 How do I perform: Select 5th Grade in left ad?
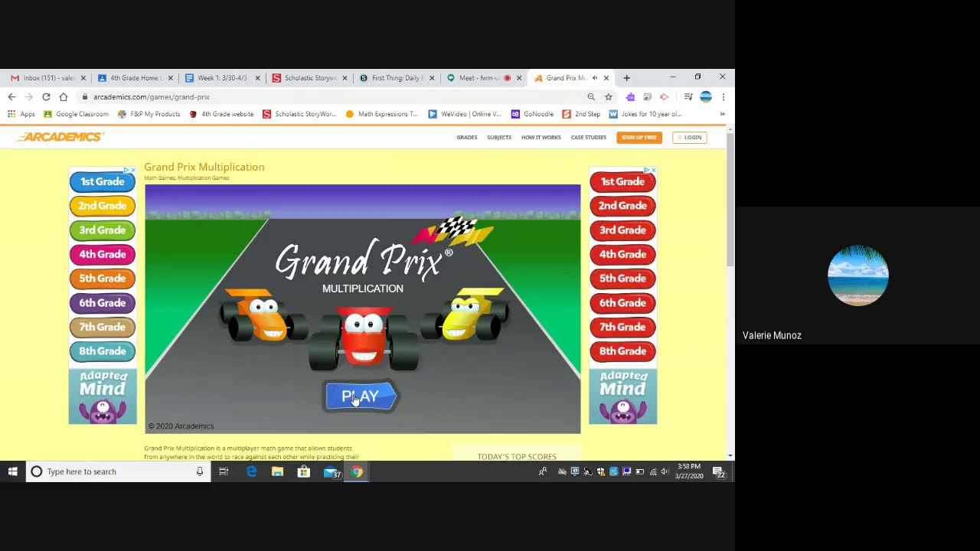[x=102, y=279]
